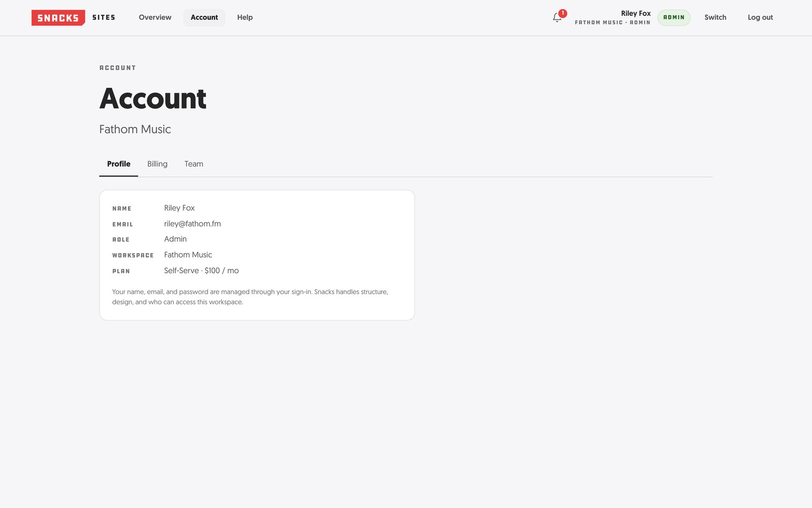Select the Profile tab
This screenshot has height=508, width=812.
(119, 164)
